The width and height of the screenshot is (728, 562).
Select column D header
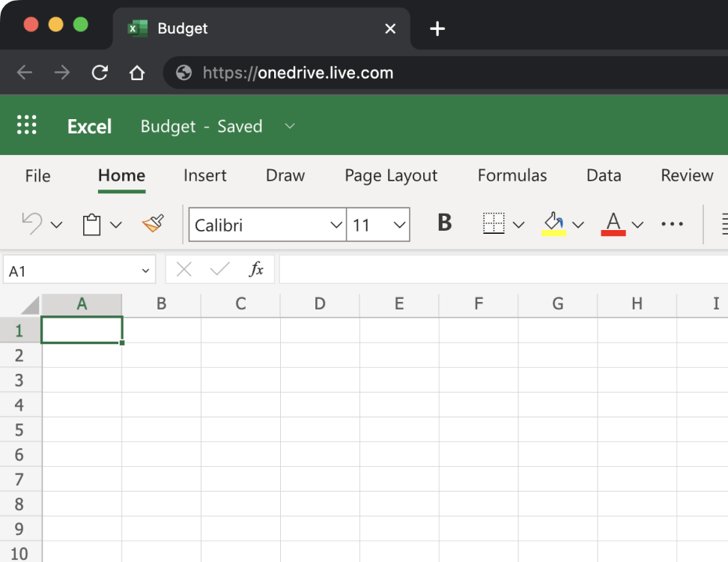click(x=319, y=304)
